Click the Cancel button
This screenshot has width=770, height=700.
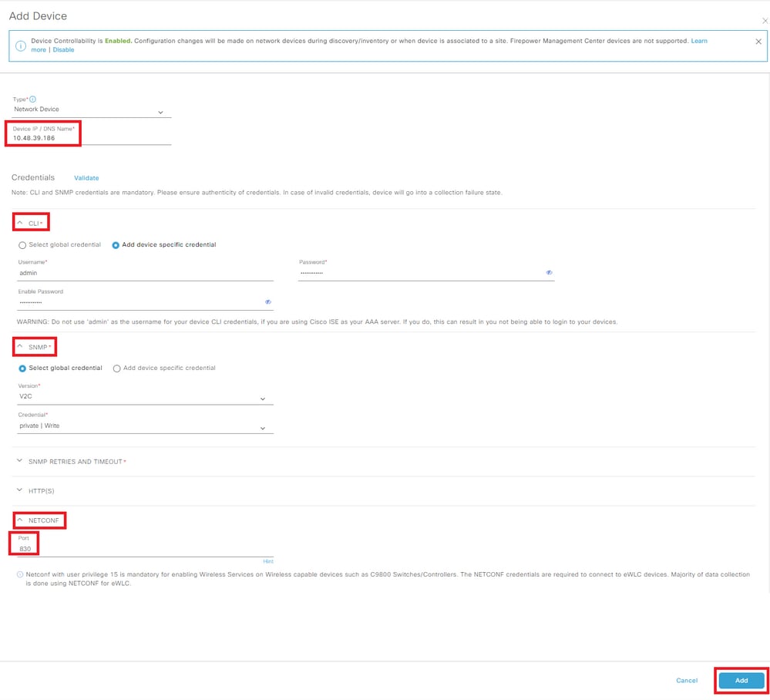tap(687, 681)
